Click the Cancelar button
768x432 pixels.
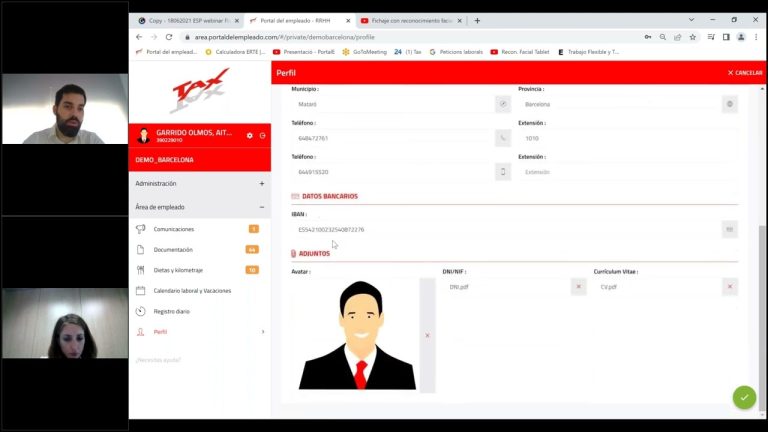click(x=745, y=73)
